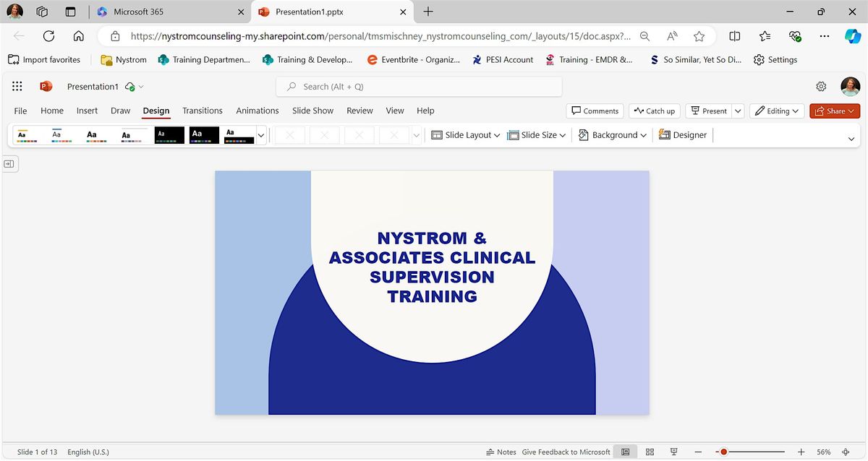The width and height of the screenshot is (868, 461).
Task: Select white theme with black bottom band
Action: pyautogui.click(x=239, y=135)
